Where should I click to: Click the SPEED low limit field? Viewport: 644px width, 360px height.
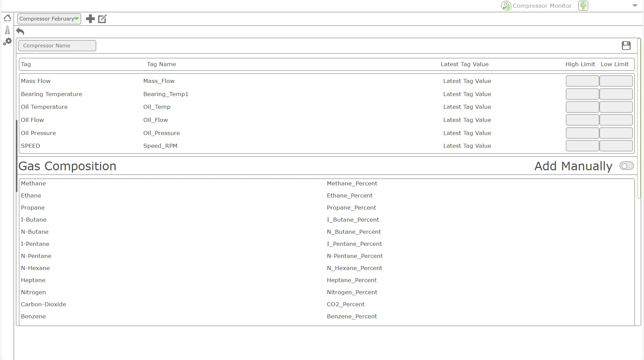click(x=616, y=146)
